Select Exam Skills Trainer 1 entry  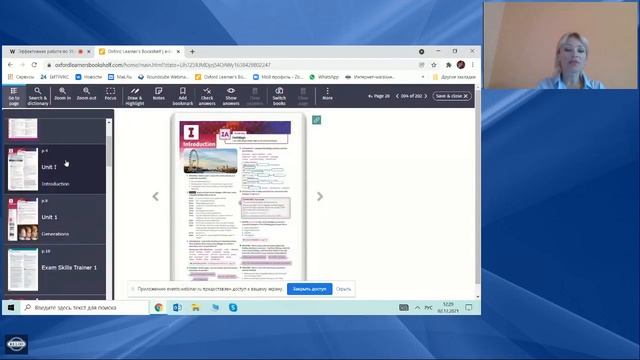pos(56,269)
